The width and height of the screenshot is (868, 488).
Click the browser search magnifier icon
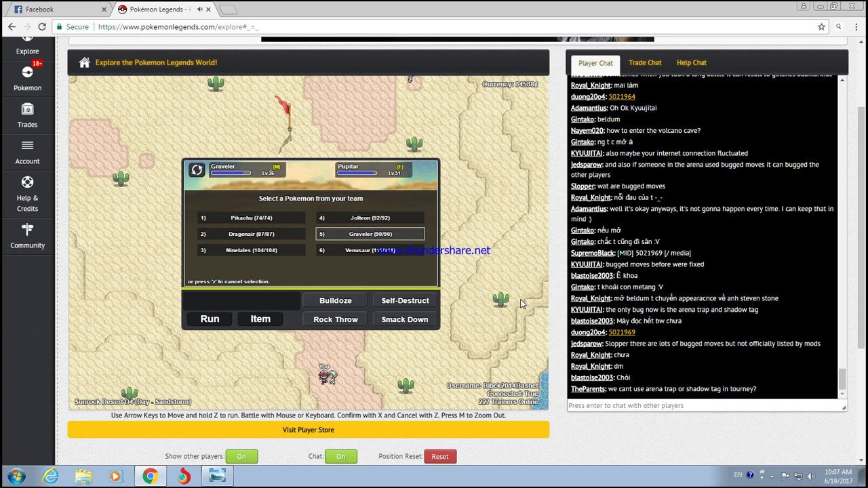839,26
